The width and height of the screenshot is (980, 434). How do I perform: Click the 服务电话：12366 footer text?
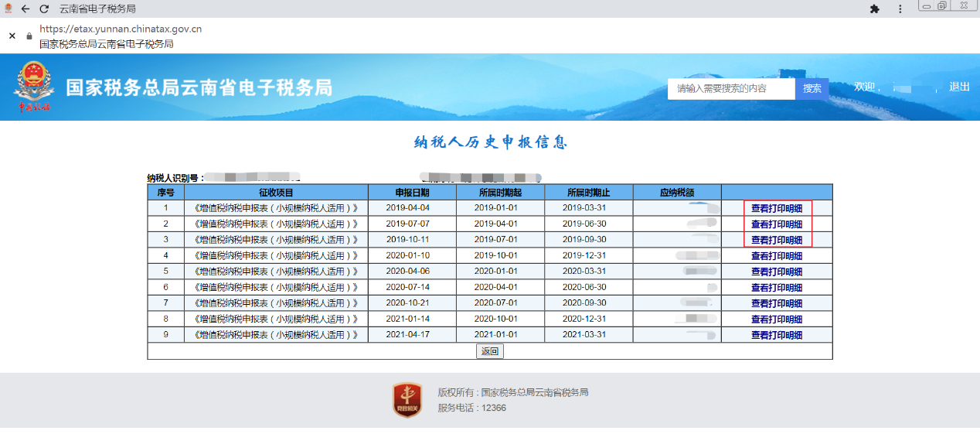click(x=471, y=408)
